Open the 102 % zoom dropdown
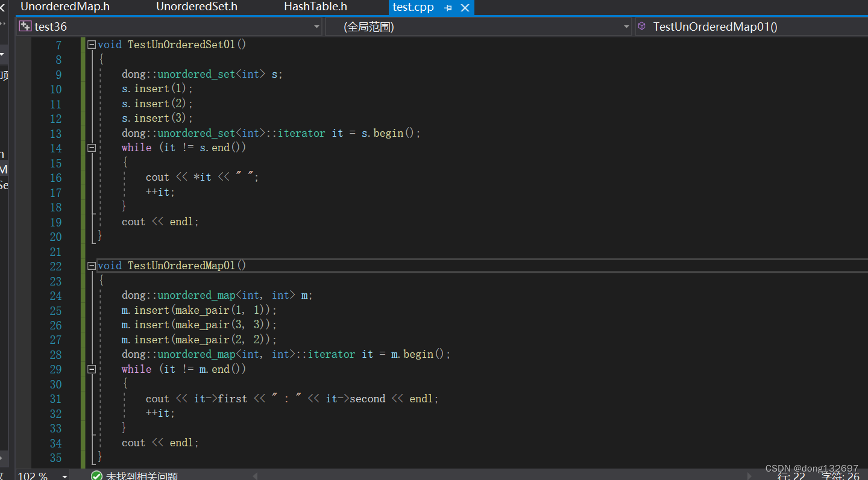The height and width of the screenshot is (480, 868). [64, 476]
